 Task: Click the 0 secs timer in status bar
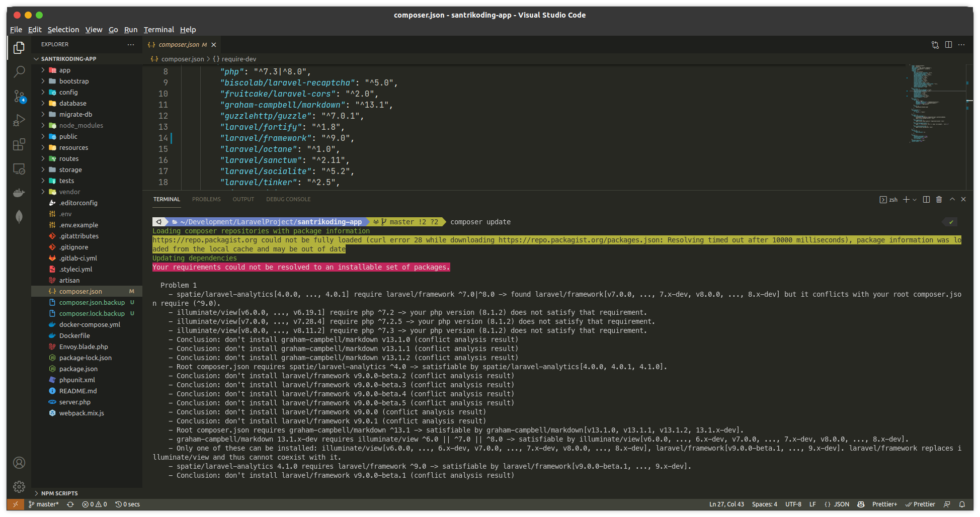128,504
